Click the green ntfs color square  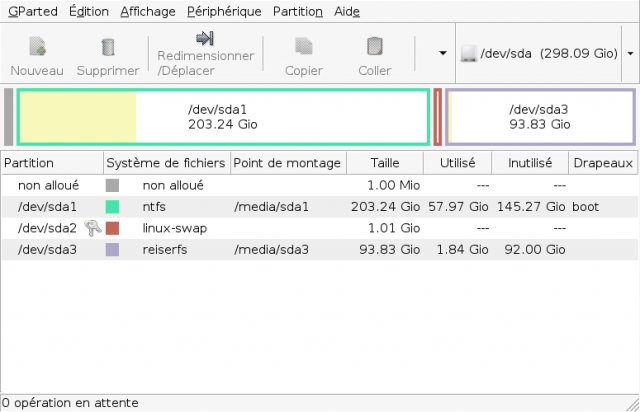click(x=112, y=207)
